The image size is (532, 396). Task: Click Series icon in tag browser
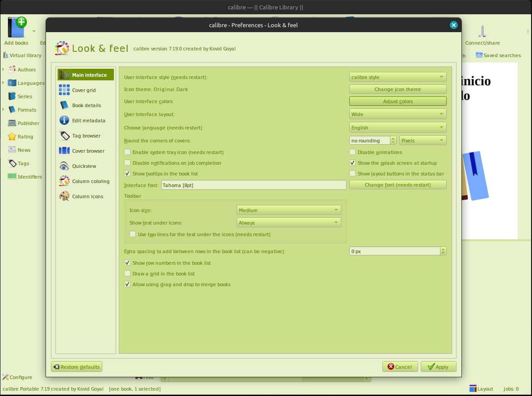click(x=12, y=96)
